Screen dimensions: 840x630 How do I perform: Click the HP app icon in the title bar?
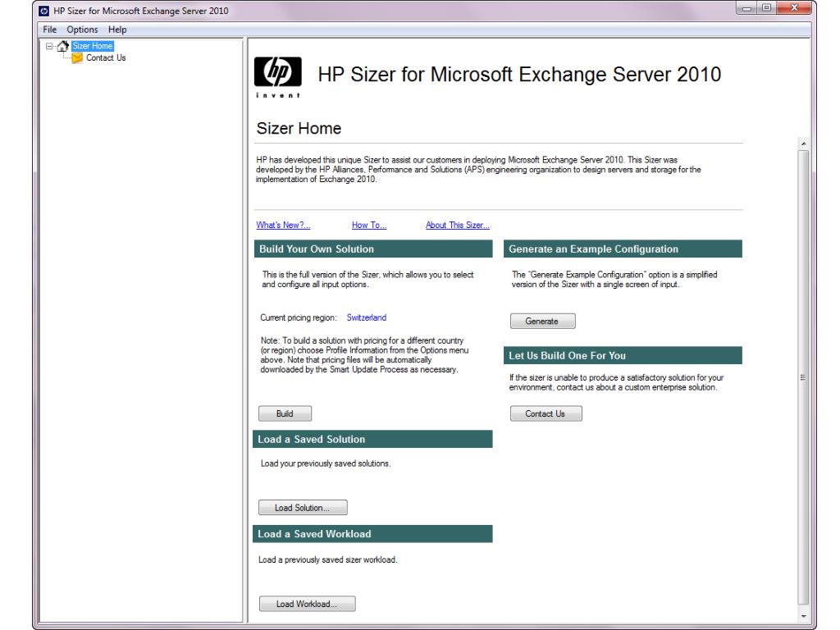(44, 11)
